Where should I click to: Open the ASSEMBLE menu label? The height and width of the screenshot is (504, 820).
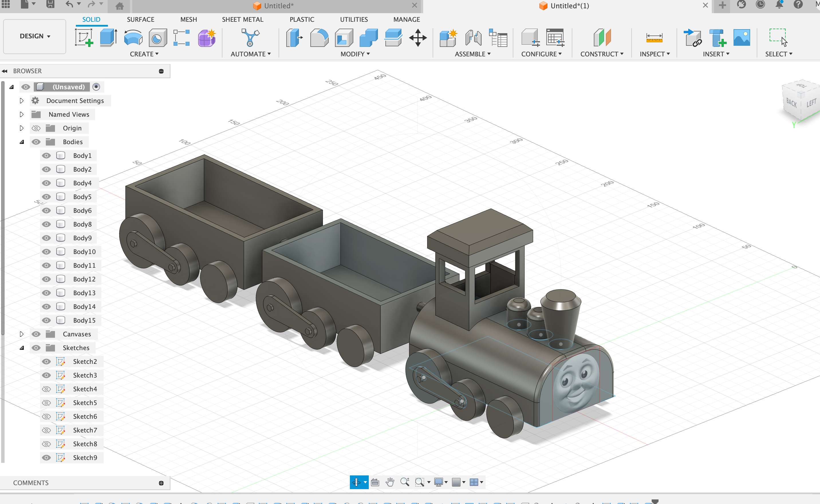point(472,54)
